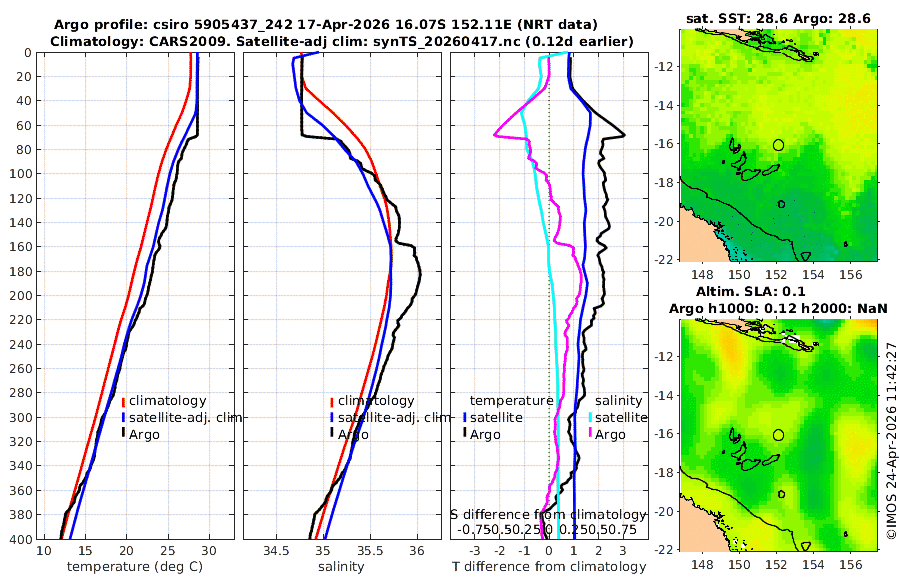900x580 pixels.
Task: Click the 'salinity' x-axis label
Action: tap(341, 566)
